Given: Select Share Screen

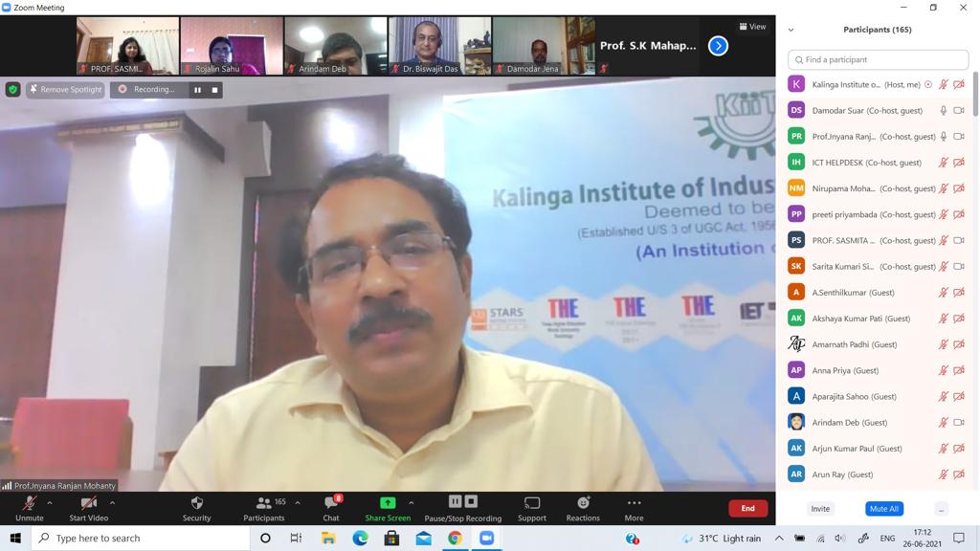Looking at the screenshot, I should pos(387,502).
